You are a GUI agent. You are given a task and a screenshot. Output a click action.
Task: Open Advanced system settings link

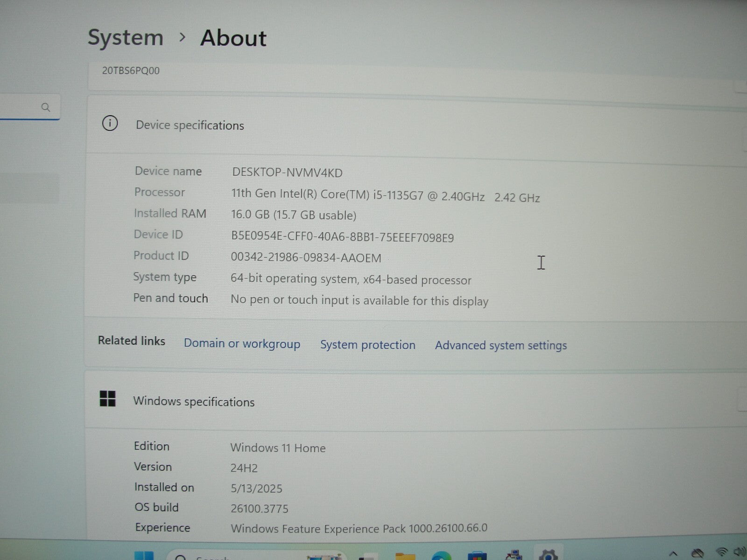[500, 345]
